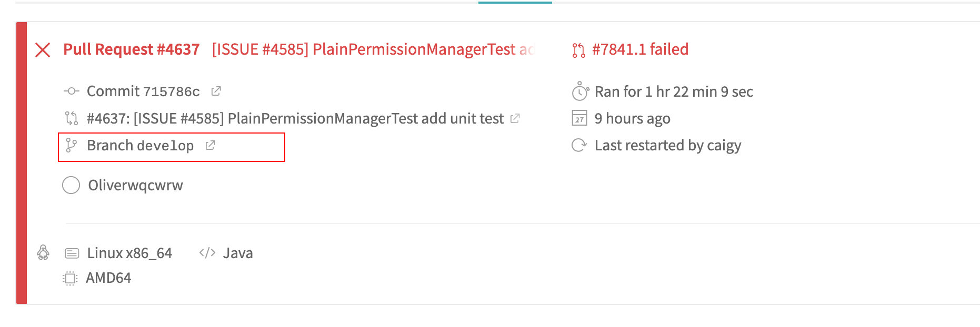Click the compare icon beside #4637 description
980x327 pixels.
pos(71,119)
